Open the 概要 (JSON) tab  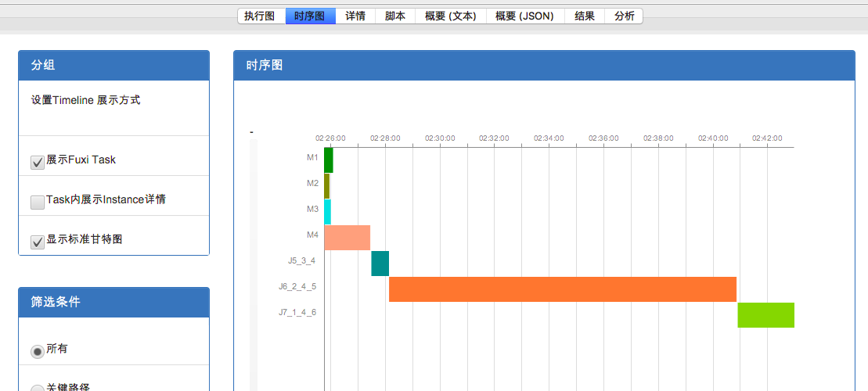click(x=524, y=16)
